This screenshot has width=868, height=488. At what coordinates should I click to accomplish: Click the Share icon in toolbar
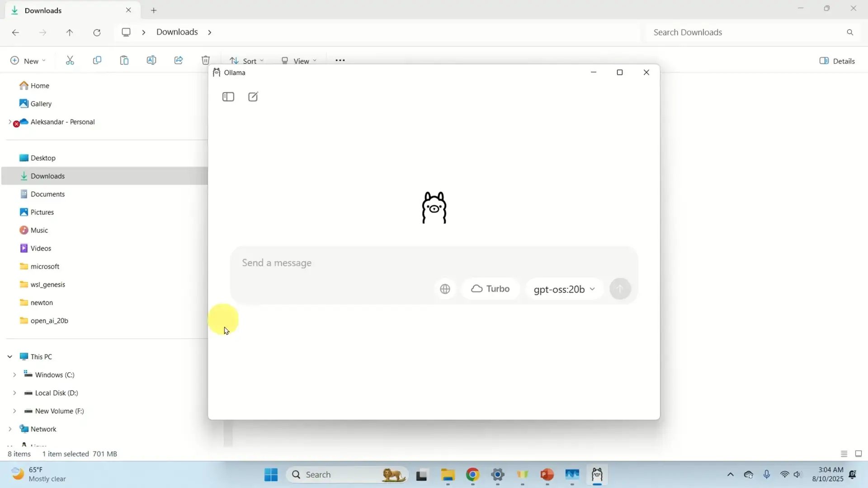(179, 61)
